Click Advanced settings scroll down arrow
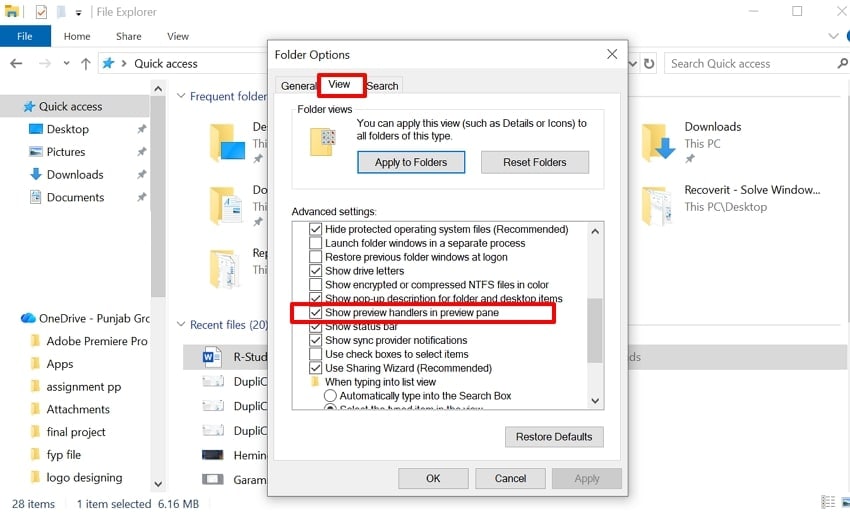Screen dimensions: 850x513 click(x=595, y=401)
